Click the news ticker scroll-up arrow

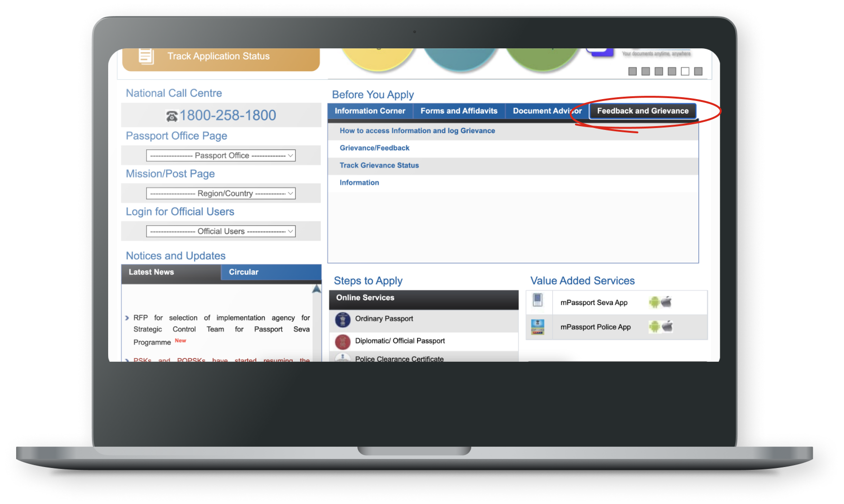pos(316,289)
